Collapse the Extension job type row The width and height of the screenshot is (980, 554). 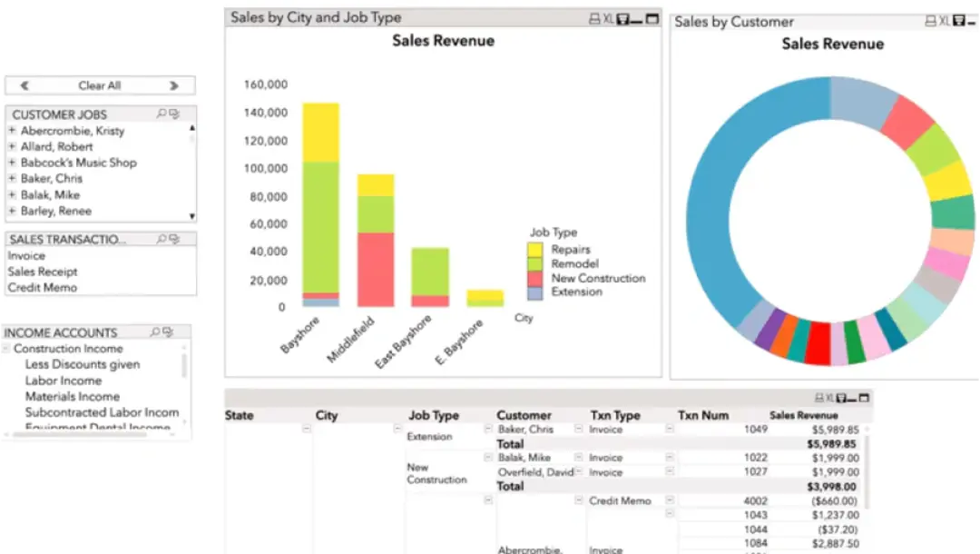[x=488, y=429]
